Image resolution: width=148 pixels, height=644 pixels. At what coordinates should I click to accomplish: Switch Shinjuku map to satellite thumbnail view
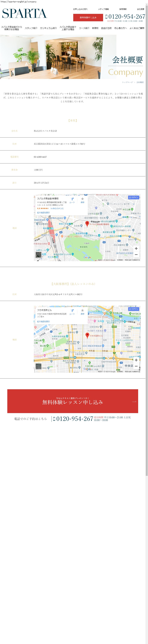pos(38,255)
